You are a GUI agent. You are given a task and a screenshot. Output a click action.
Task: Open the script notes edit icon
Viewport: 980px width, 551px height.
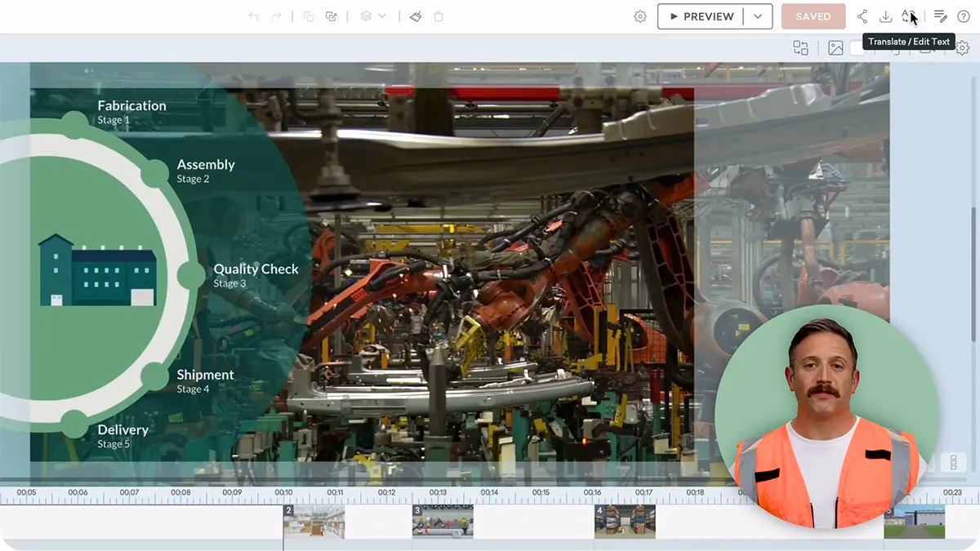[941, 16]
